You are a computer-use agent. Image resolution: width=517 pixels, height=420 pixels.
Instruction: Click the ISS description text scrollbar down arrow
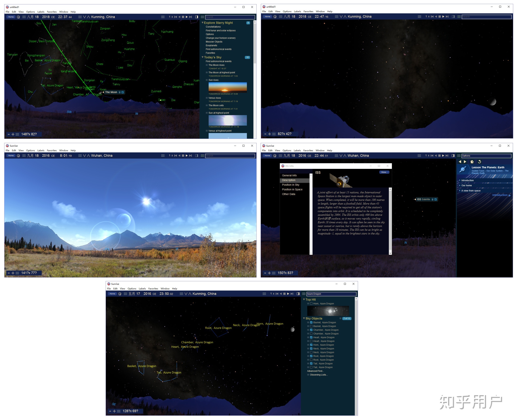click(x=390, y=253)
